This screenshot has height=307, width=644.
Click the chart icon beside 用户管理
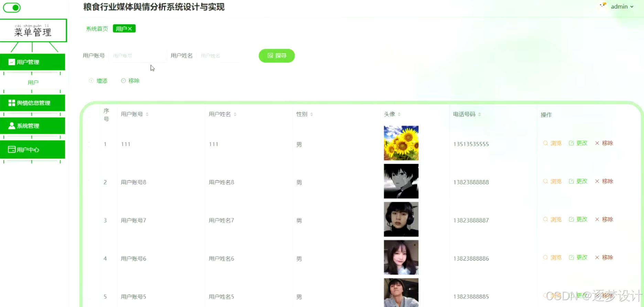(x=12, y=62)
